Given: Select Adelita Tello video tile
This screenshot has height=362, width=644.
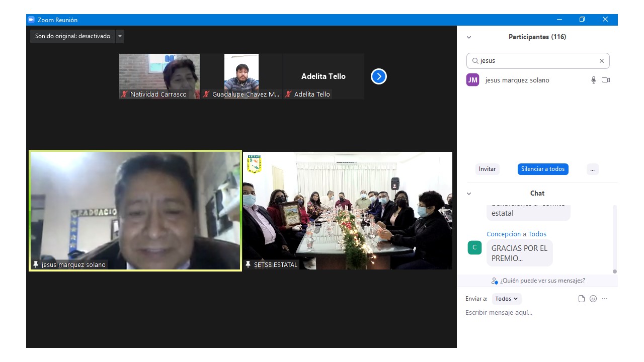Looking at the screenshot, I should 324,76.
